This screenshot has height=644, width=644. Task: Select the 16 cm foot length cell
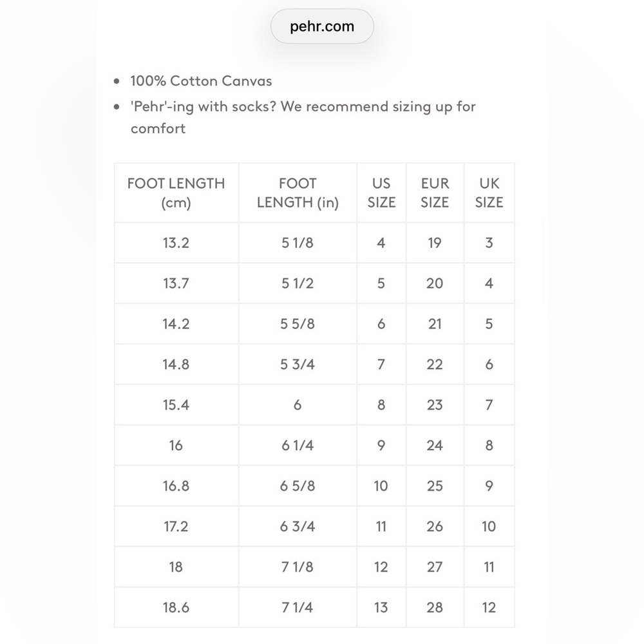(x=176, y=445)
